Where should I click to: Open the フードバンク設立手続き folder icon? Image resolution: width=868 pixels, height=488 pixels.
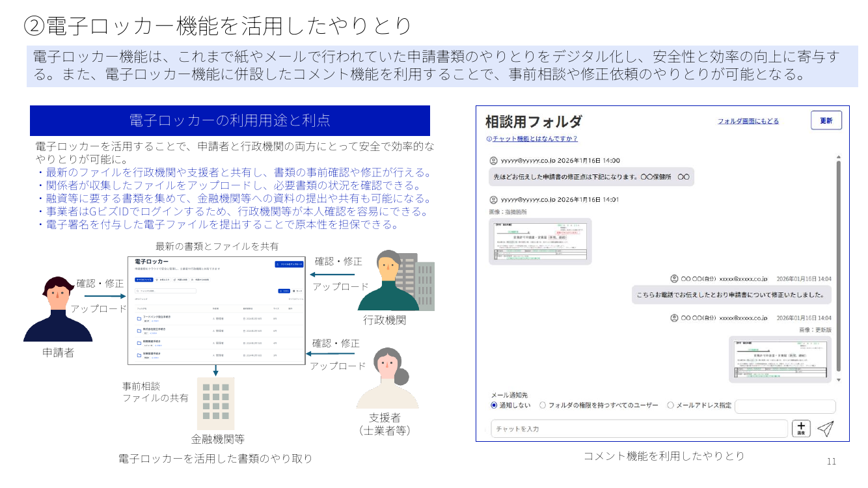(x=139, y=319)
